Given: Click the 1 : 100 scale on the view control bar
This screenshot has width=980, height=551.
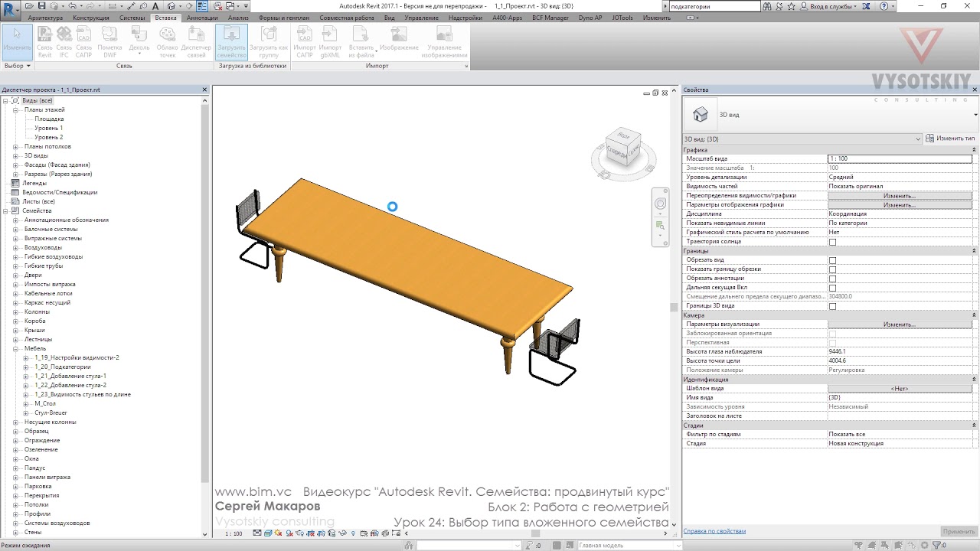Looking at the screenshot, I should pos(234,534).
